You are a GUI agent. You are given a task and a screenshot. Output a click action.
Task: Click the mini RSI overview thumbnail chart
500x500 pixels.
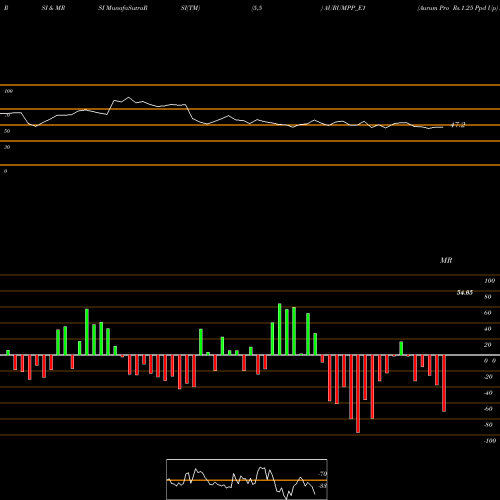click(247, 479)
